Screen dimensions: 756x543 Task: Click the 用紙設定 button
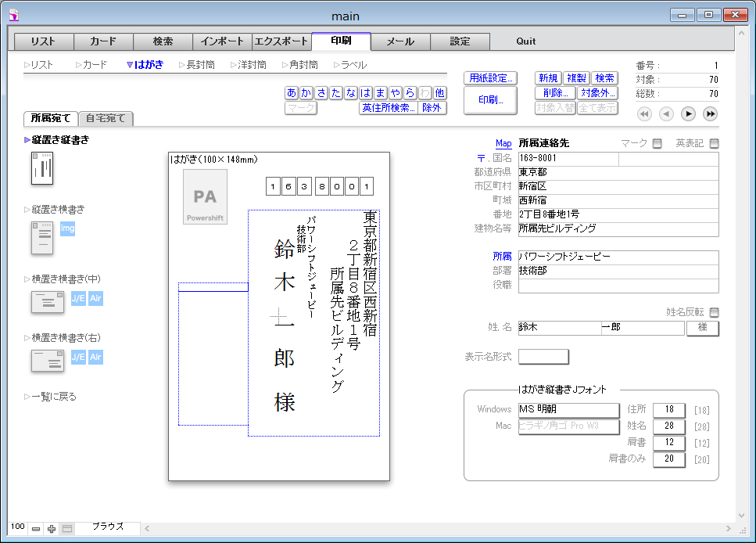click(x=490, y=78)
